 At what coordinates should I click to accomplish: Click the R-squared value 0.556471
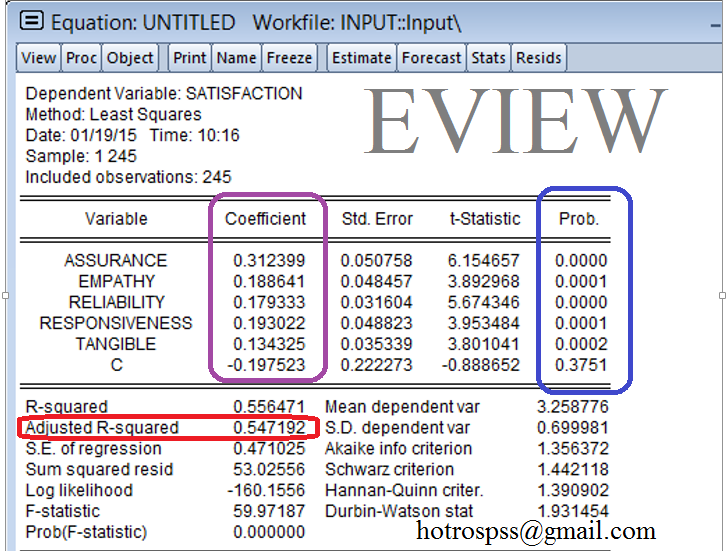point(269,406)
